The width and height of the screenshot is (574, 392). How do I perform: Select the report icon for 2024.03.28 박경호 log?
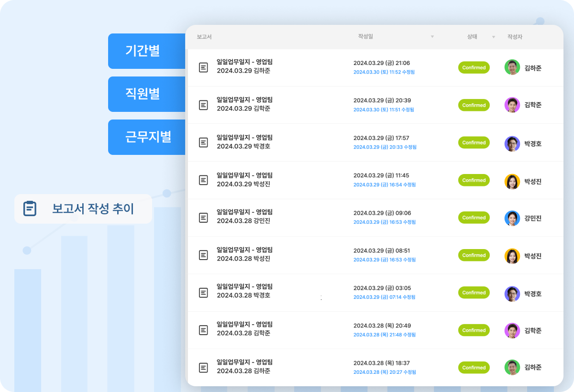(204, 293)
